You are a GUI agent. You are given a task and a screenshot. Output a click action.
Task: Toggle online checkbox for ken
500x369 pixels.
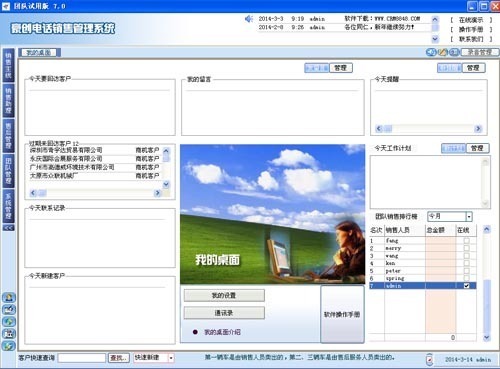[466, 263]
